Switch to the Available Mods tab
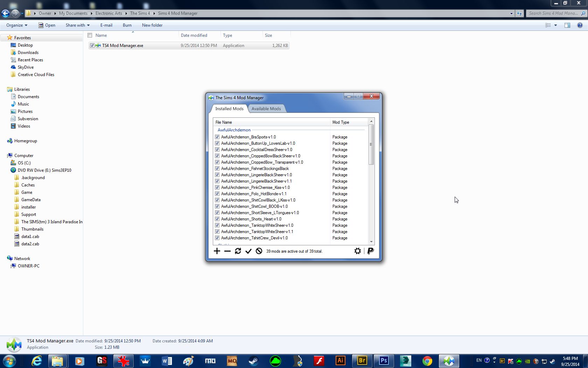Image resolution: width=588 pixels, height=368 pixels. [x=266, y=109]
